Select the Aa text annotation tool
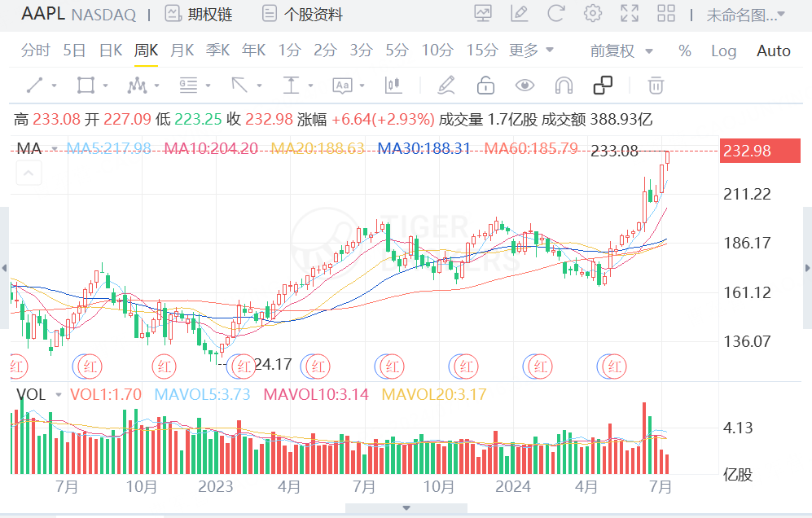The height and width of the screenshot is (518, 812). tap(342, 86)
